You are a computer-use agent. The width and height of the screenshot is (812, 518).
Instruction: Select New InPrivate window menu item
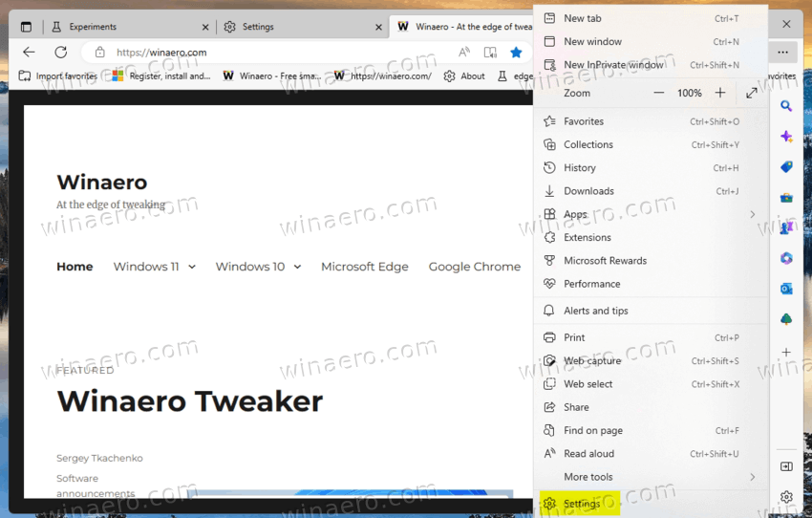coord(651,65)
